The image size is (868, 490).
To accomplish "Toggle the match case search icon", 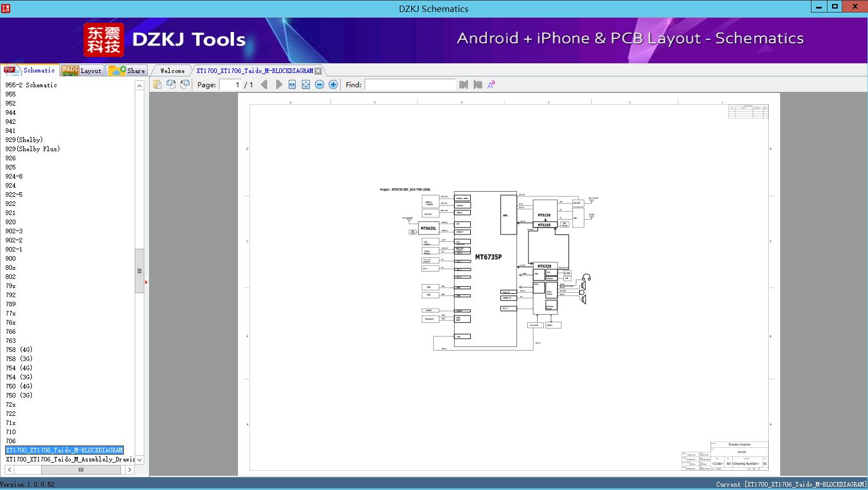I will click(x=491, y=84).
